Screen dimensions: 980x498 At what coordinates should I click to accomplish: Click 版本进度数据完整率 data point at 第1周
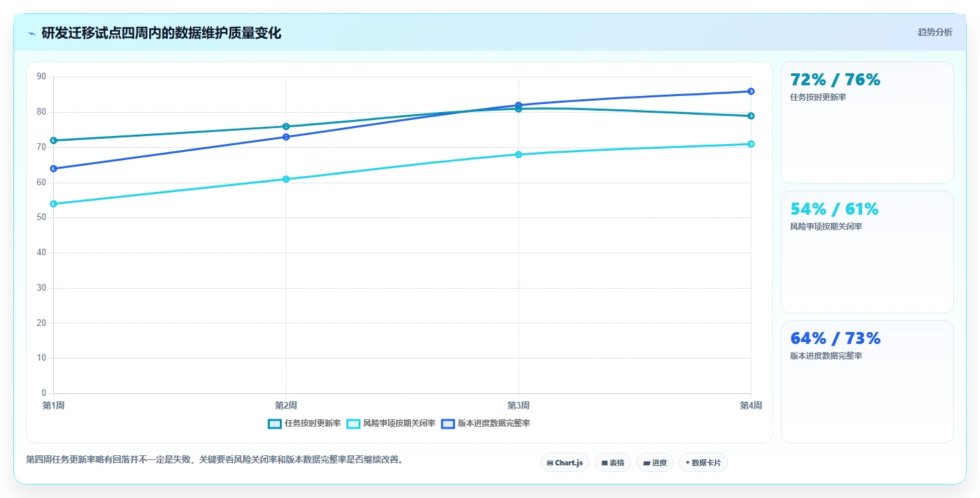tap(53, 169)
